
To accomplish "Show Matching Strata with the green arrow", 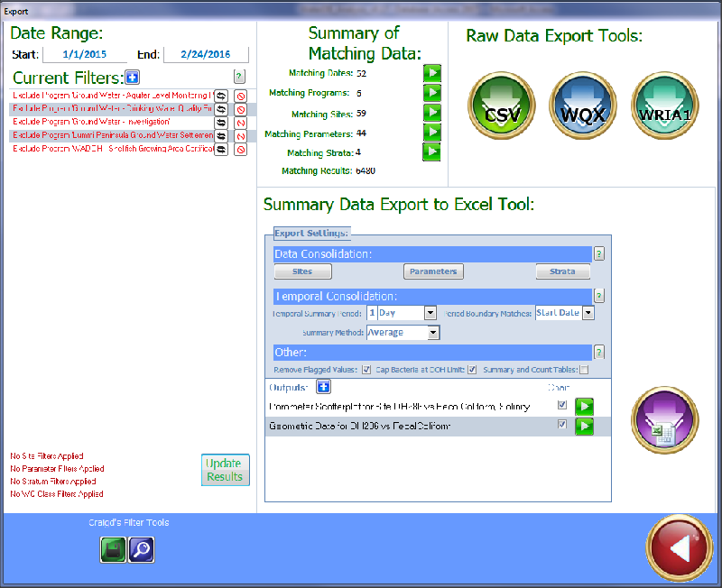I will [431, 152].
